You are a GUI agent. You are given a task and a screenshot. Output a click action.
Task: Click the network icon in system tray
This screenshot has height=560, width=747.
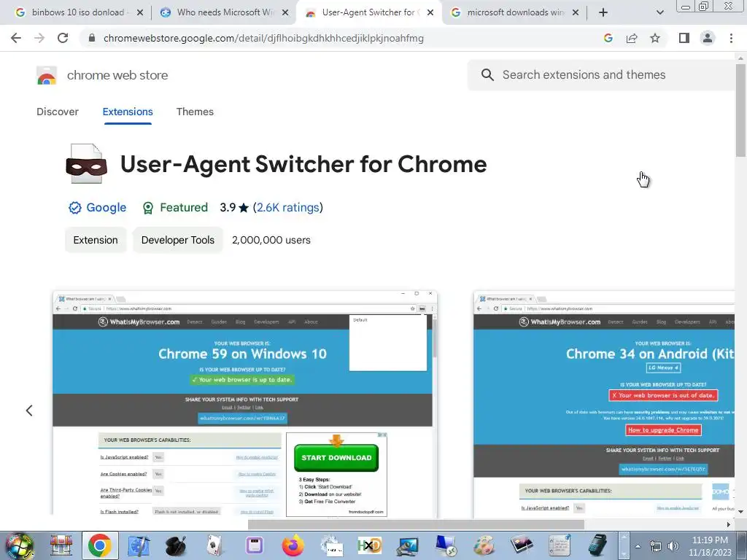tap(656, 546)
